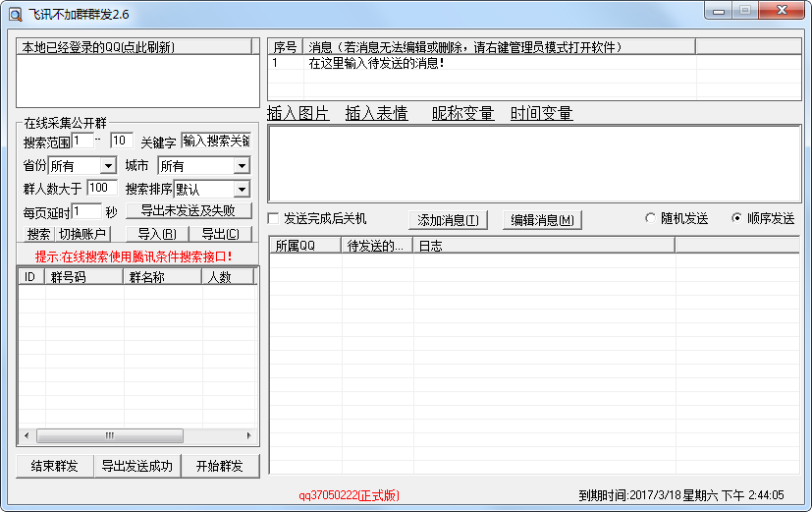
Task: Select 顺序发送 radio option
Action: (737, 218)
